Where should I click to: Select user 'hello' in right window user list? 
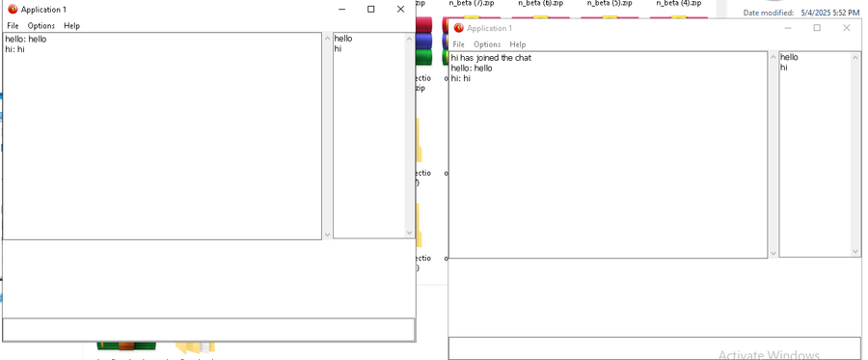pos(789,57)
